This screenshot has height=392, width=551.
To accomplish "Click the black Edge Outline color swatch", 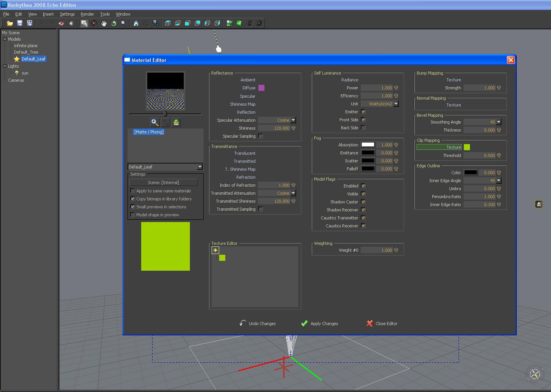I will coord(471,173).
